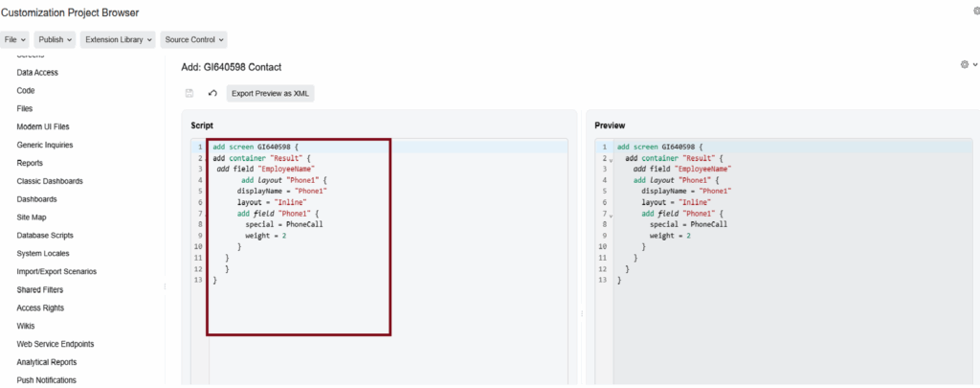Open the File dropdown menu
This screenshot has width=980, height=388.
15,40
